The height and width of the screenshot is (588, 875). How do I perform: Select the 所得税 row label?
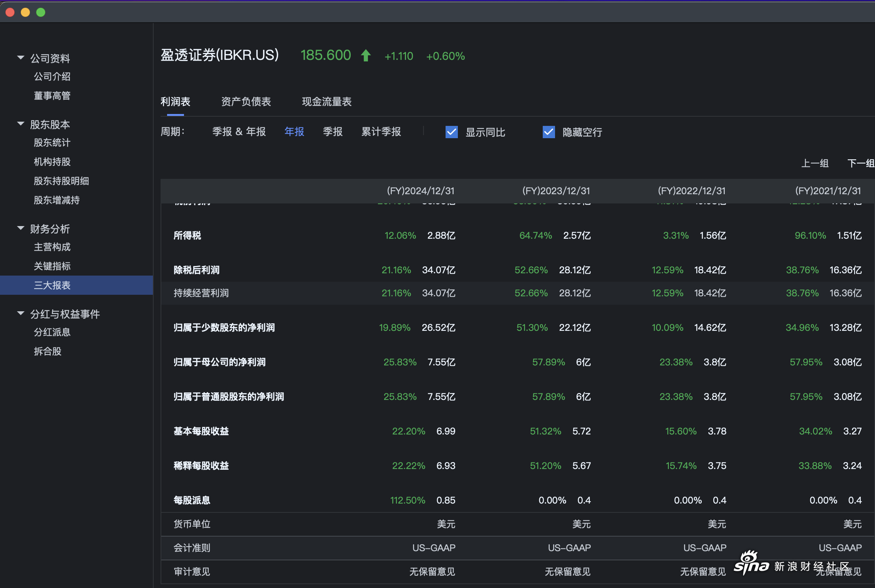(187, 235)
